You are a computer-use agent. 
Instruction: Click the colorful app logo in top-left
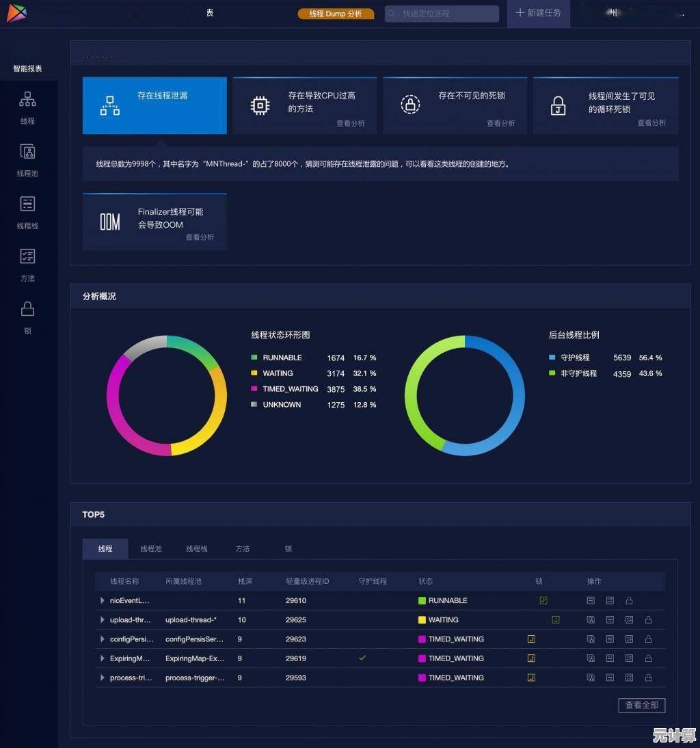click(16, 12)
